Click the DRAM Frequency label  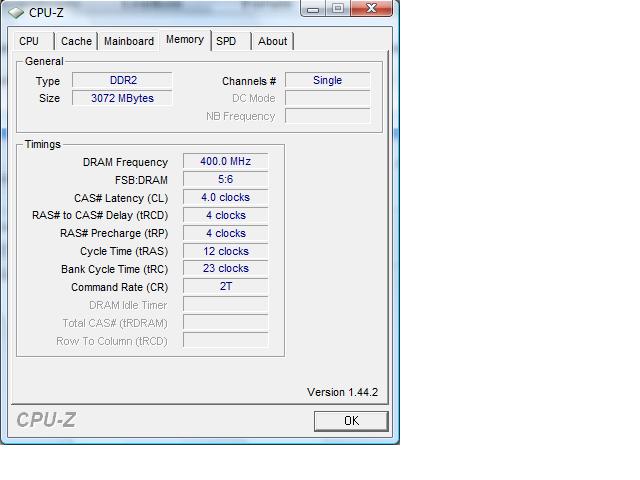pyautogui.click(x=125, y=162)
